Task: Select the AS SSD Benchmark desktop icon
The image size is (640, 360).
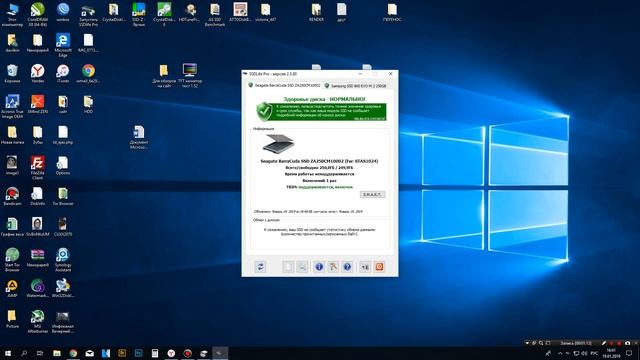Action: [x=215, y=14]
